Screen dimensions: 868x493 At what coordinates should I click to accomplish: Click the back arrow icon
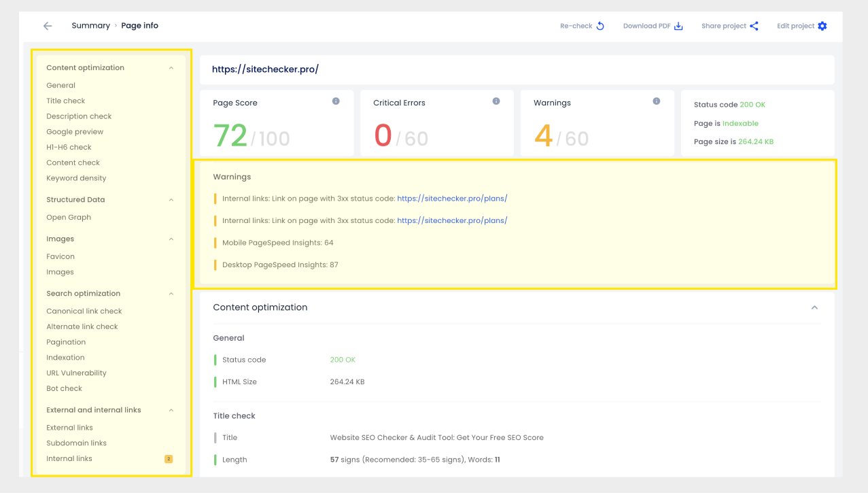[48, 26]
